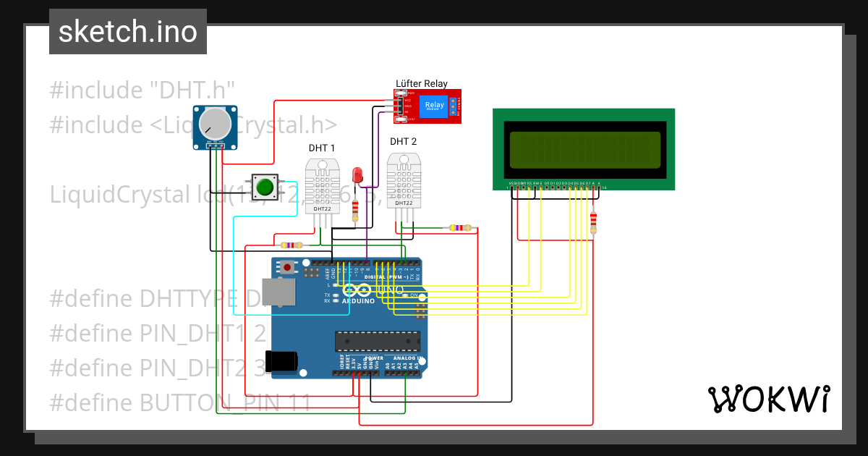Click the DHT 2 component label
Viewport: 868px width, 456px height.
click(x=402, y=141)
